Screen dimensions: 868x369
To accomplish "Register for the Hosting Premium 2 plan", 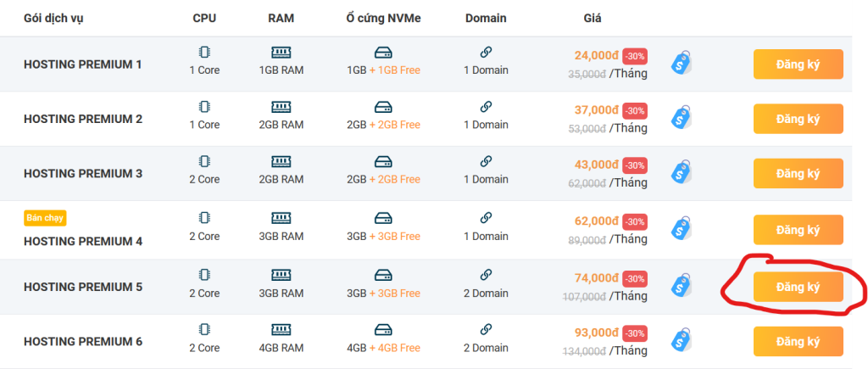I will click(x=798, y=119).
